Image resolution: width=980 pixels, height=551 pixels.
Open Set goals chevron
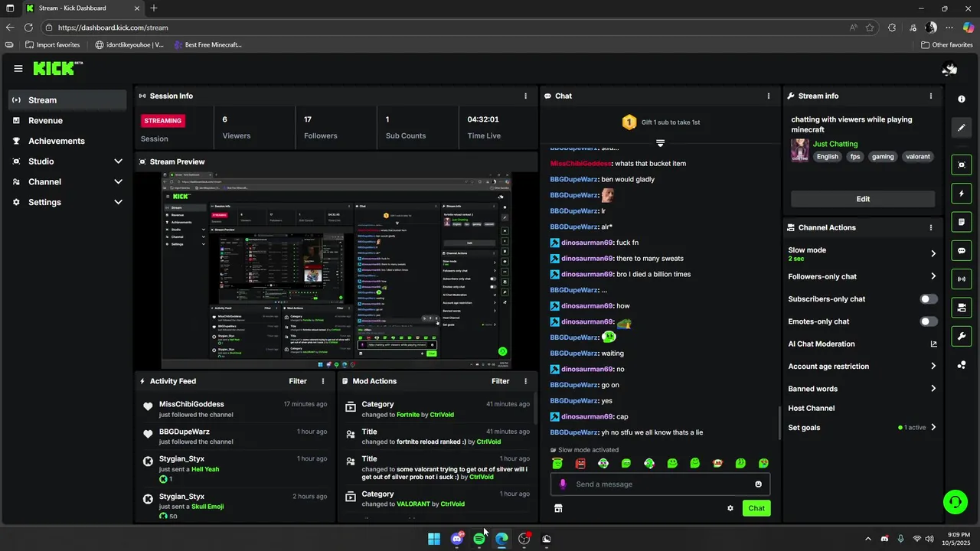click(x=933, y=428)
